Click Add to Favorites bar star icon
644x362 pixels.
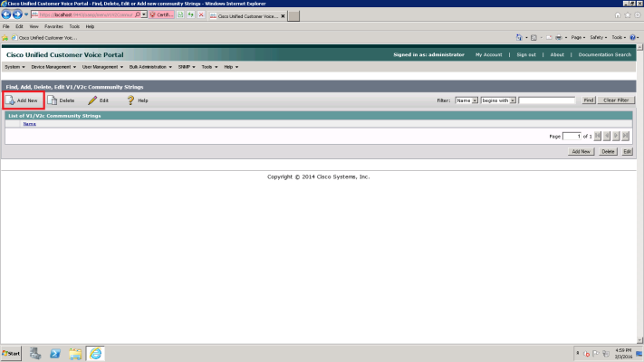[x=5, y=38]
